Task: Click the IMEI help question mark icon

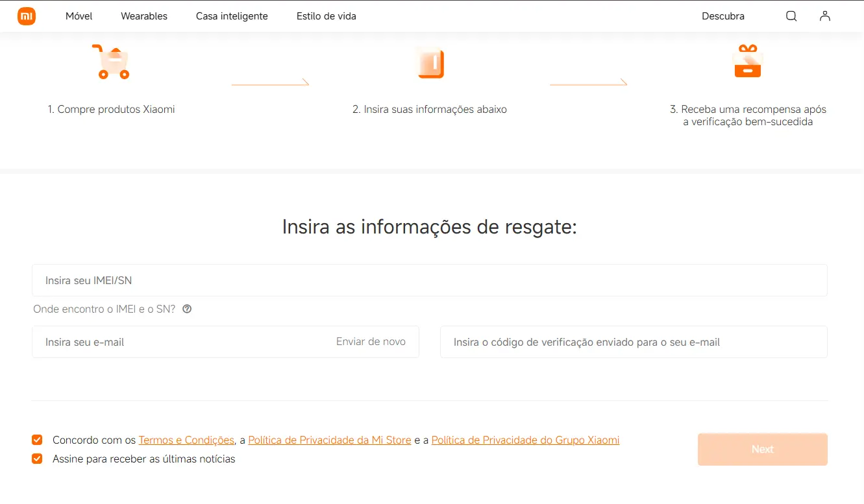Action: pyautogui.click(x=187, y=309)
